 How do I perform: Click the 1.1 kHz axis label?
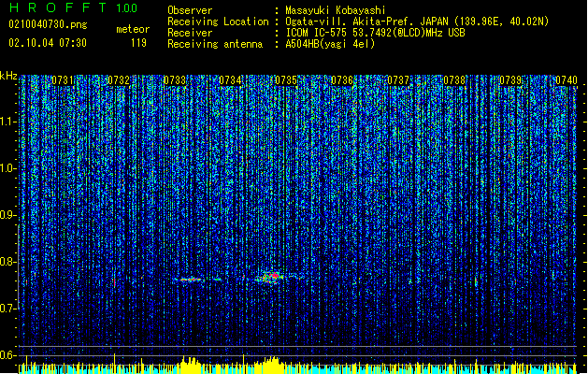click(x=7, y=122)
